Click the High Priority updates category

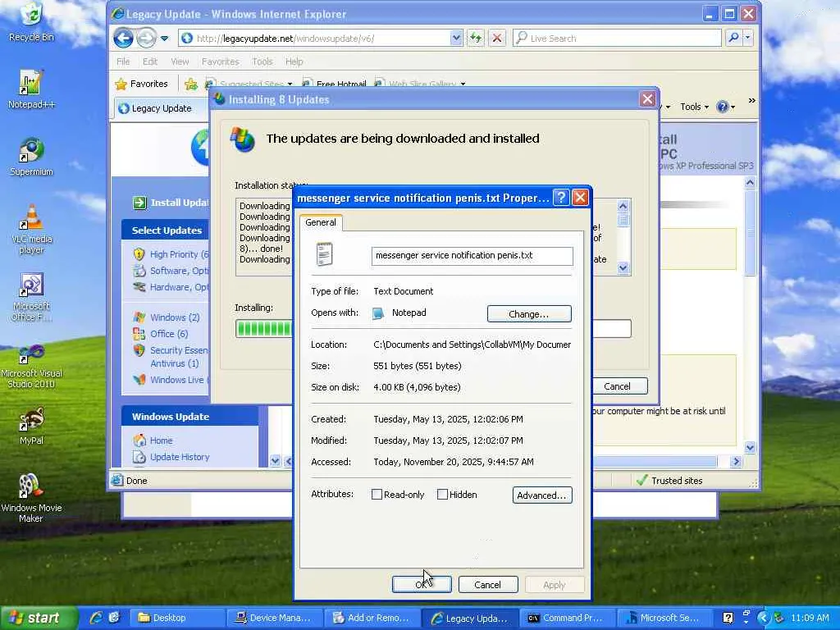click(179, 254)
